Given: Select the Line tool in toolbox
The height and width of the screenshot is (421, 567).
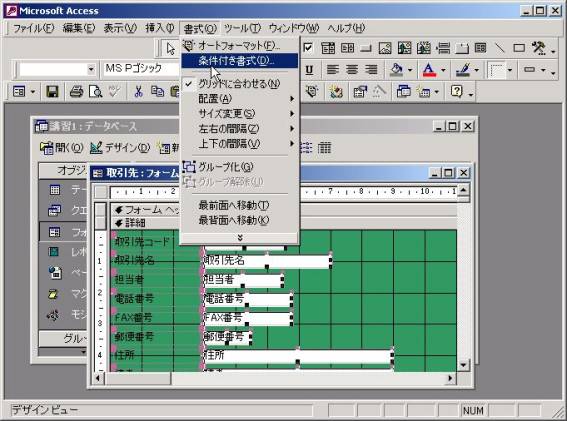Looking at the screenshot, I should 499,47.
